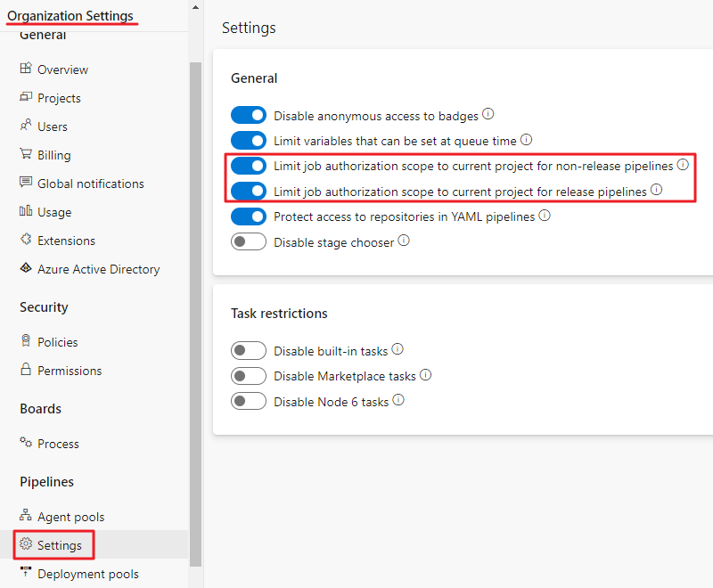Open Deployment pools under Pipelines

point(88,575)
